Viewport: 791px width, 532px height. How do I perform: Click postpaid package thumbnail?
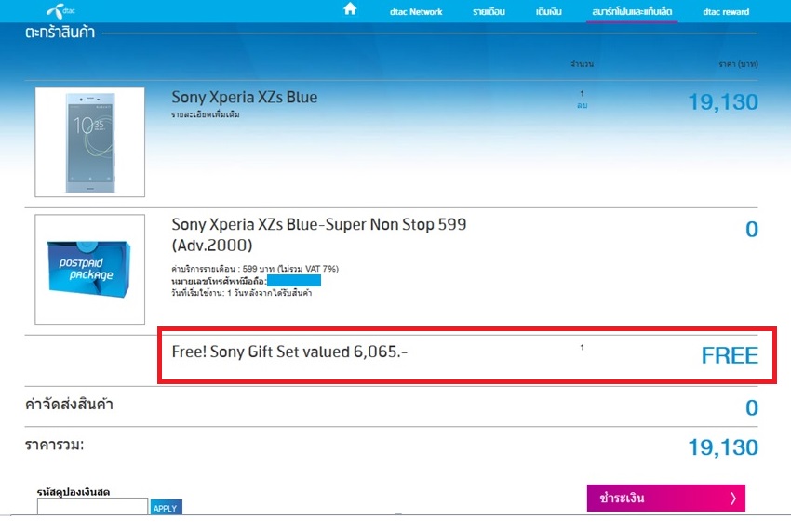tap(89, 270)
